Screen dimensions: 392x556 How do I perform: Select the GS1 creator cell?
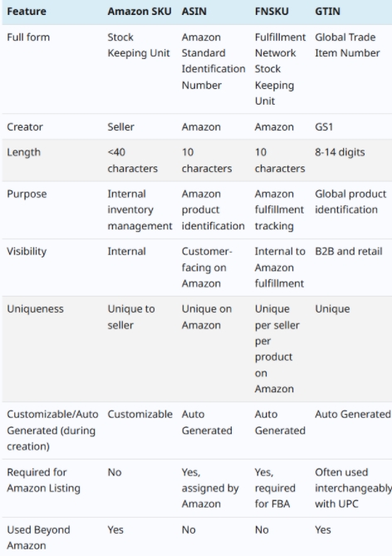[x=324, y=127]
